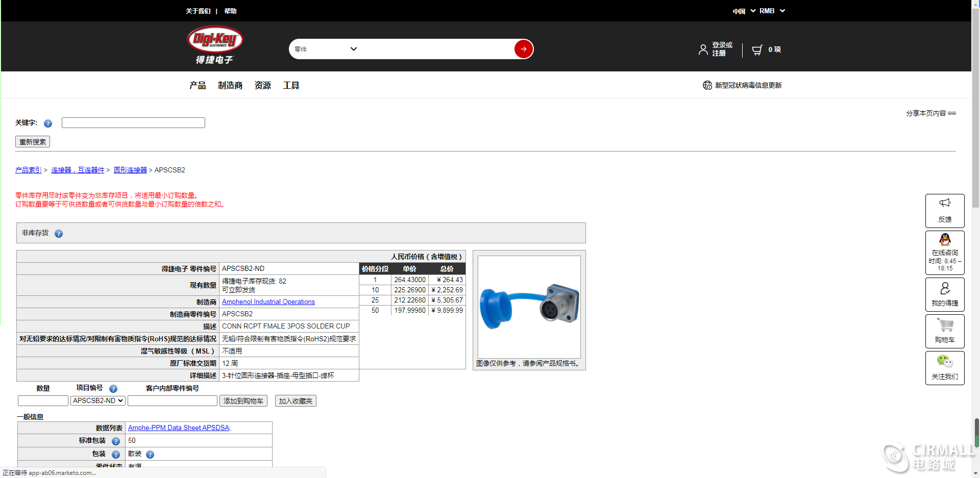980x478 pixels.
Task: Click the Digi-Key logo
Action: coord(215,45)
